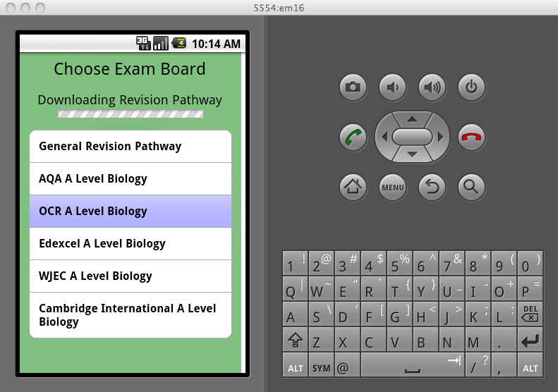Click the period key
The width and height of the screenshot is (558, 392).
[x=504, y=341]
